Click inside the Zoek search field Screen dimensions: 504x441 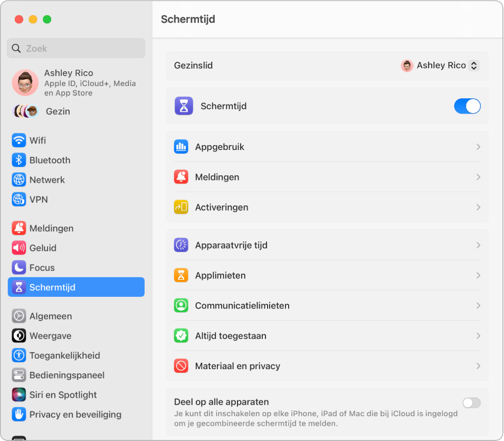(x=76, y=48)
